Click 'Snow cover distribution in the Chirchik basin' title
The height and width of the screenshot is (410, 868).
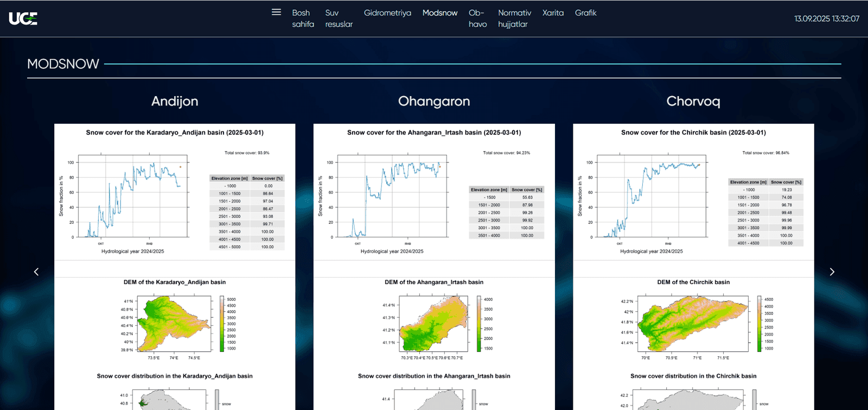(693, 376)
